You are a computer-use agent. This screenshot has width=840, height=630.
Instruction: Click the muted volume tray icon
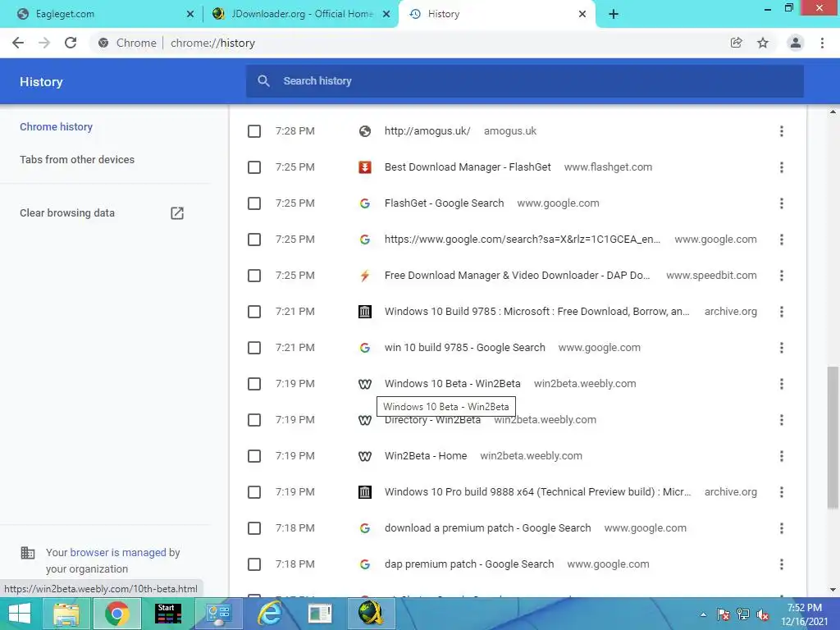[x=762, y=614]
